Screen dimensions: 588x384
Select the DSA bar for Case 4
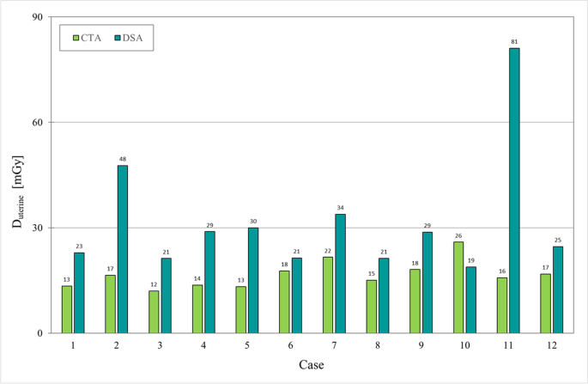coord(209,283)
